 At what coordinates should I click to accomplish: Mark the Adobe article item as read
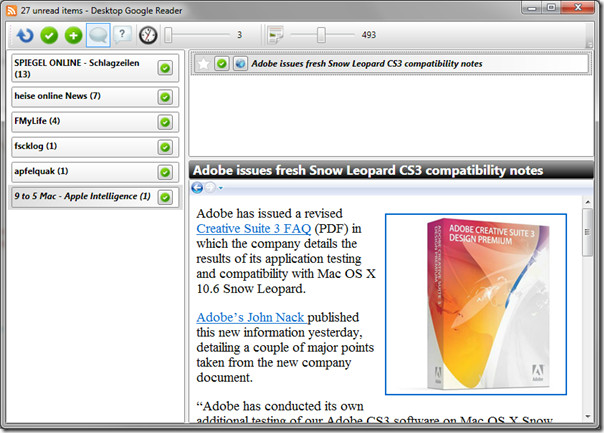pos(222,63)
